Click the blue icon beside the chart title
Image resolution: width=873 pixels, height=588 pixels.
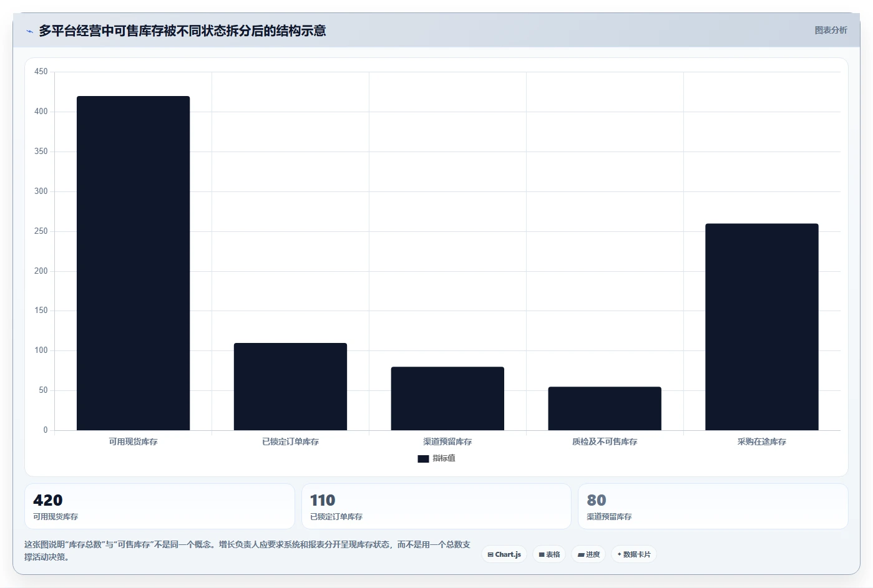[x=29, y=31]
